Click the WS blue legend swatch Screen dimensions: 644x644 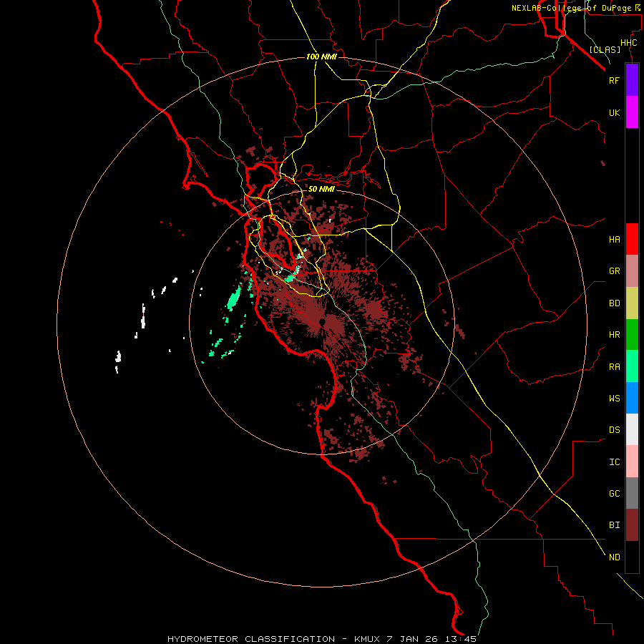[632, 398]
